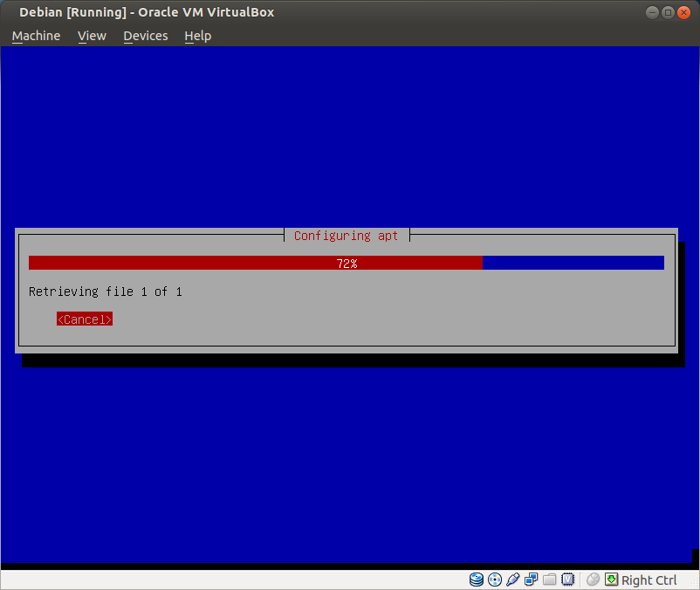Click the green arrow keyboard capture icon
This screenshot has height=590, width=700.
point(611,580)
